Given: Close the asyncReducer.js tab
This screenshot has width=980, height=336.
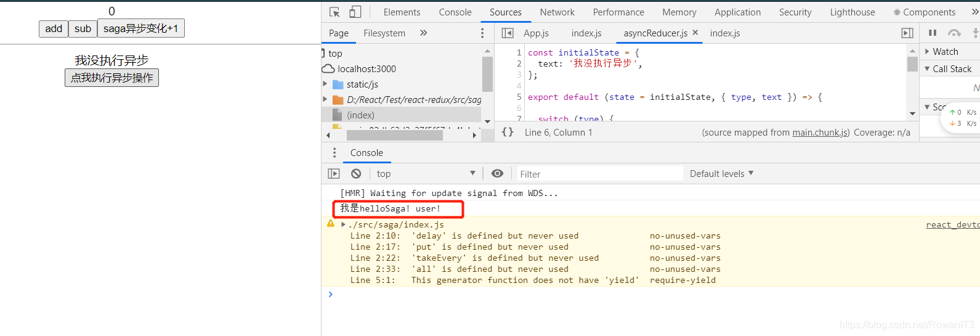Looking at the screenshot, I should pyautogui.click(x=695, y=32).
